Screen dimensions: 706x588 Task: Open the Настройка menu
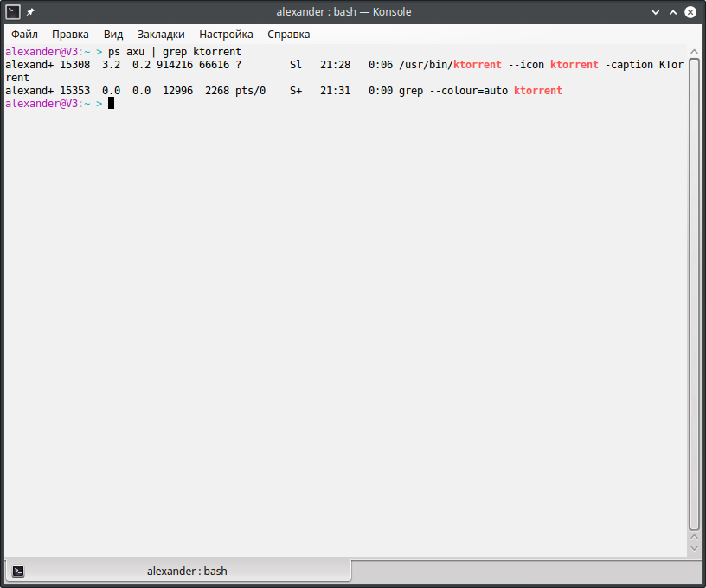tap(226, 35)
